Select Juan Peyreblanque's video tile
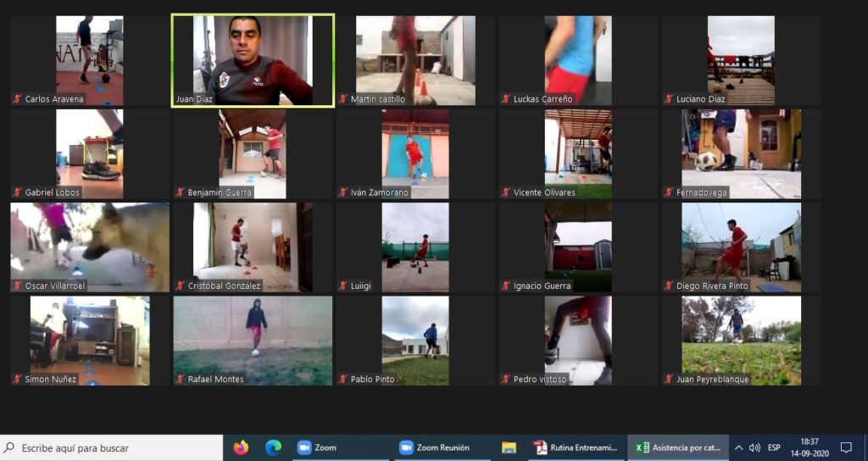 [741, 339]
